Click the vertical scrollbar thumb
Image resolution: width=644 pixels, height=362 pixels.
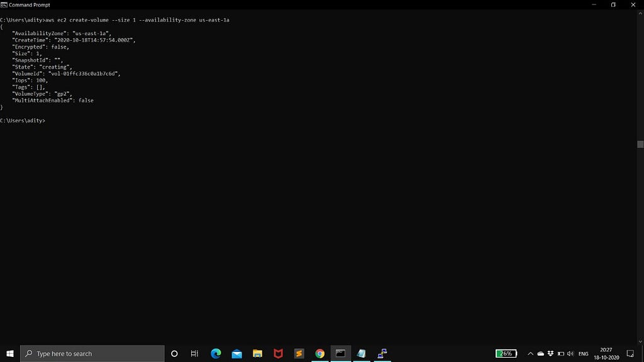point(640,144)
